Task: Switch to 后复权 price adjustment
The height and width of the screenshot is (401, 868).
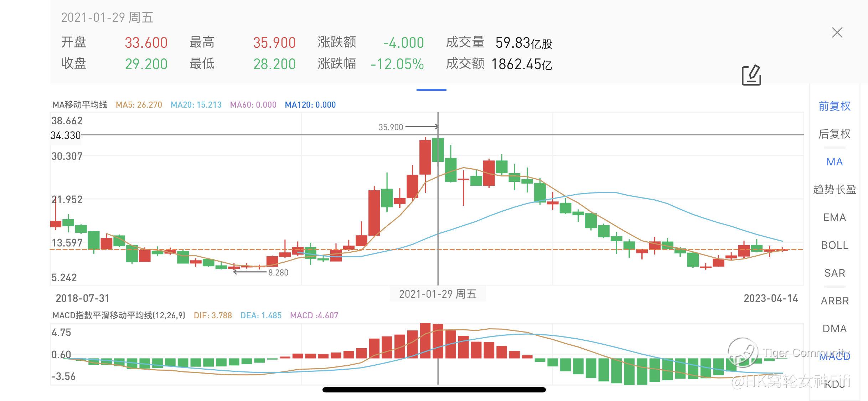Action: (x=834, y=134)
